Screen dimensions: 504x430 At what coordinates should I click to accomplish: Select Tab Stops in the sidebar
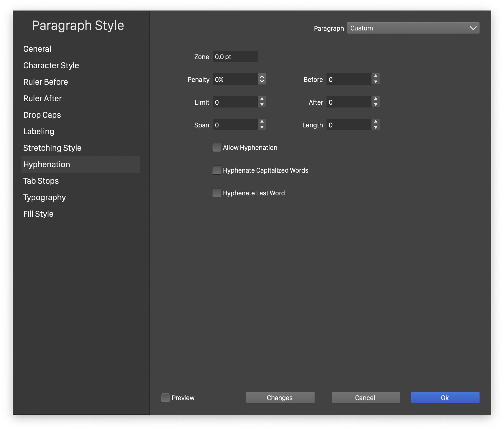[41, 181]
